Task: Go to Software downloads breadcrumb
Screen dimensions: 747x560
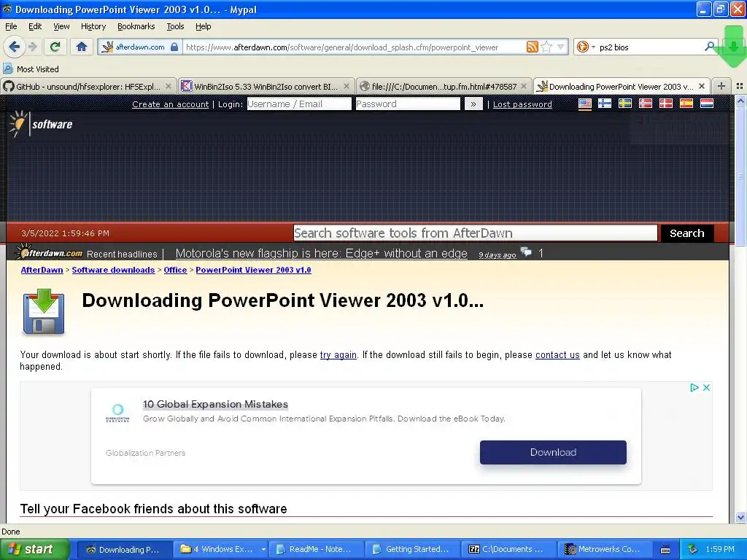Action: pos(113,270)
